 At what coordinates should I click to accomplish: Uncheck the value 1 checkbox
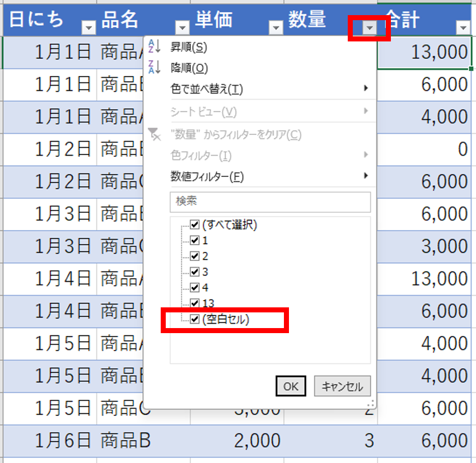pos(195,240)
